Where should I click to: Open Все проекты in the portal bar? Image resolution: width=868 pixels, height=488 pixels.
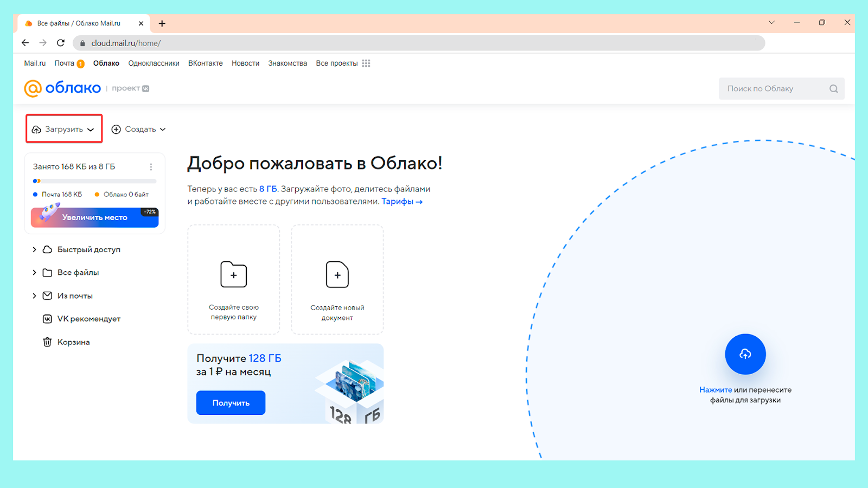click(337, 63)
